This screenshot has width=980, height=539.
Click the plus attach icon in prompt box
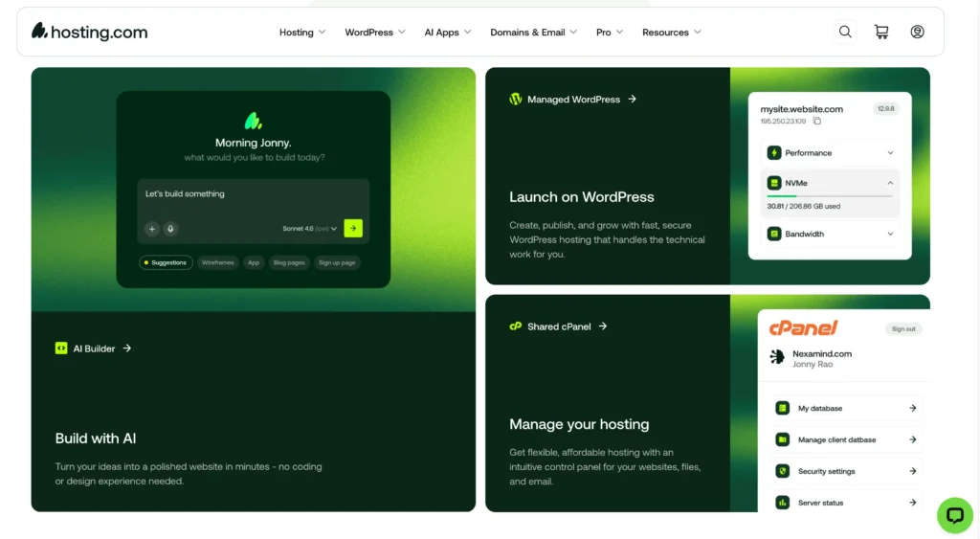[x=152, y=229]
